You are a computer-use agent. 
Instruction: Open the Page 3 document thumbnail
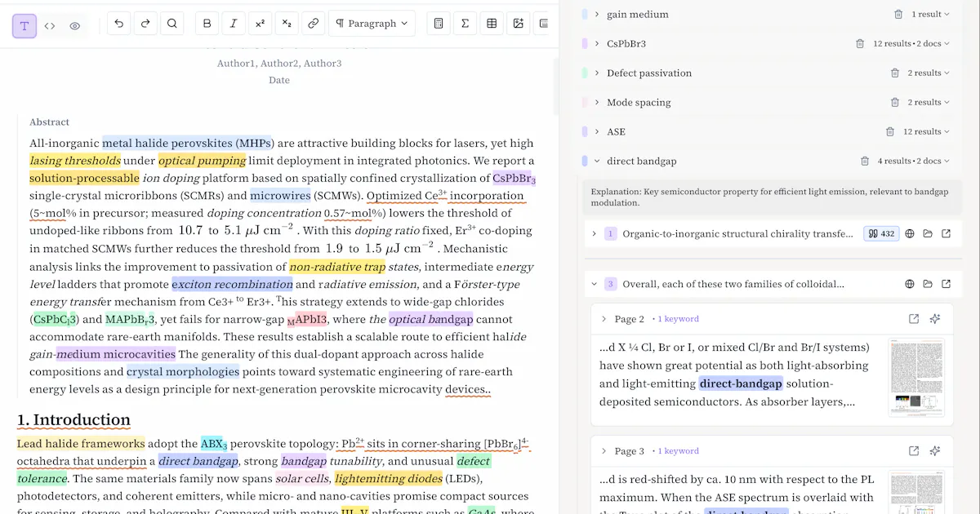(916, 493)
